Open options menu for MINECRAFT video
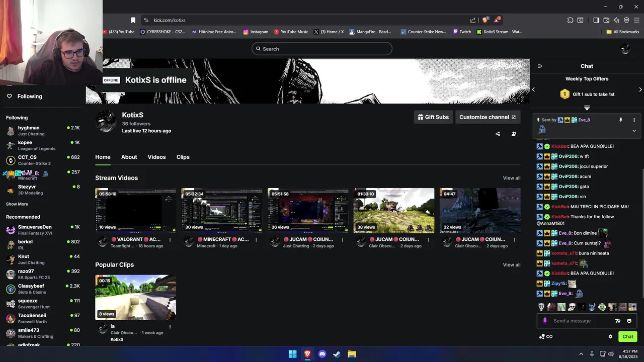644x362 pixels. click(x=256, y=240)
